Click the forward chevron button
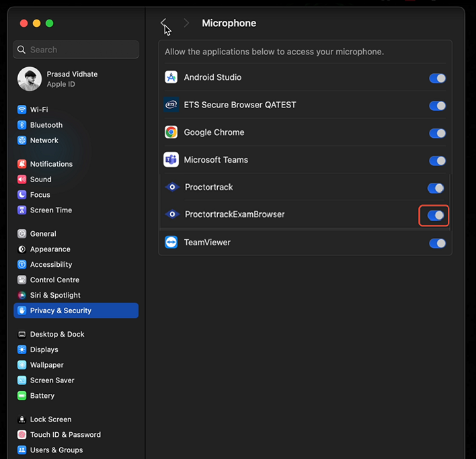Screen dimensions: 476x459 [186, 23]
